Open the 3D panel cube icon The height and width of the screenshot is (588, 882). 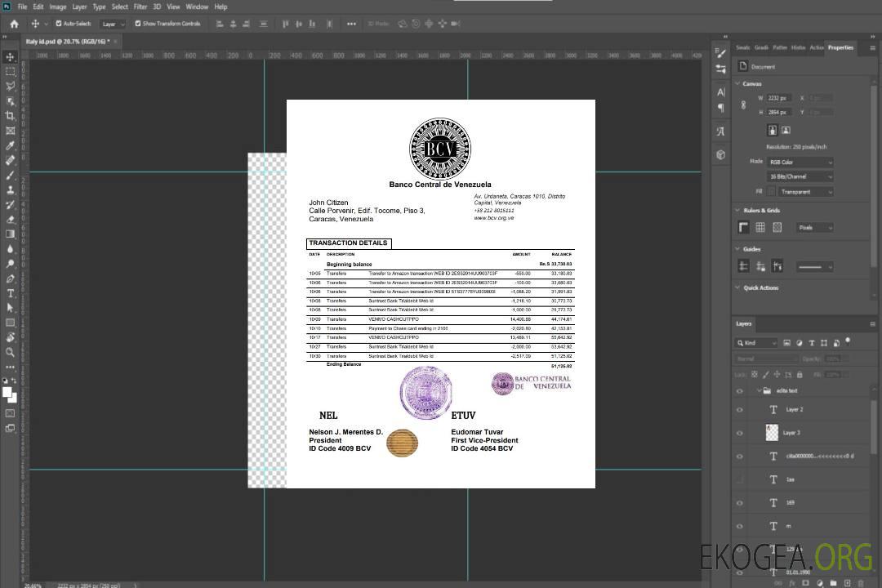tap(721, 154)
